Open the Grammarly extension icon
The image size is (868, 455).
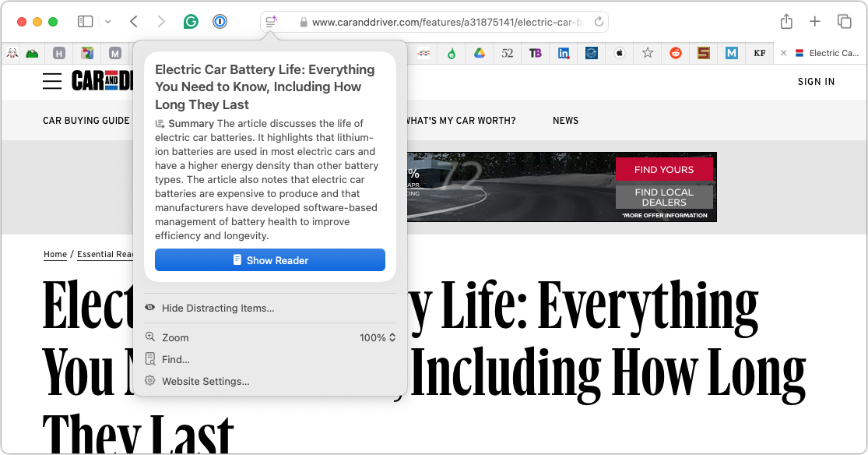(x=191, y=22)
